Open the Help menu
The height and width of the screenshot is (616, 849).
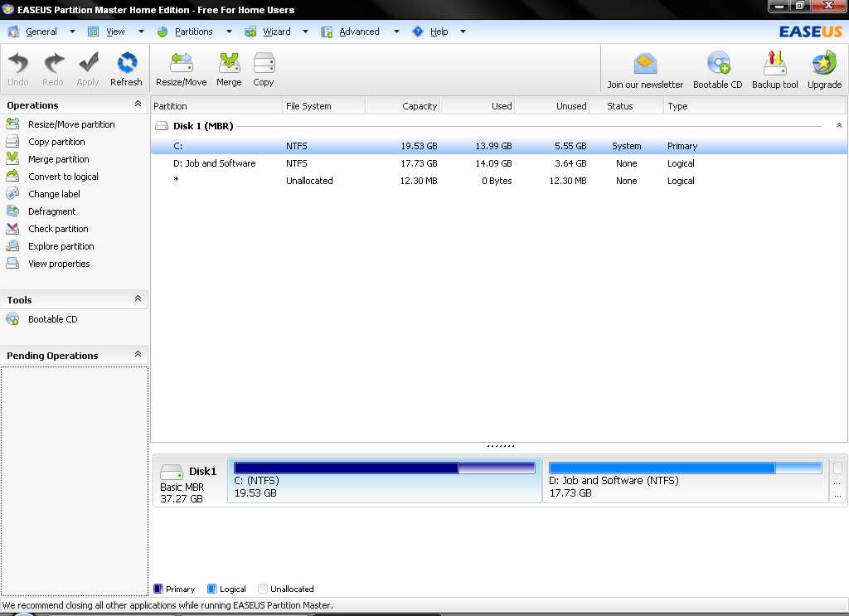click(439, 32)
